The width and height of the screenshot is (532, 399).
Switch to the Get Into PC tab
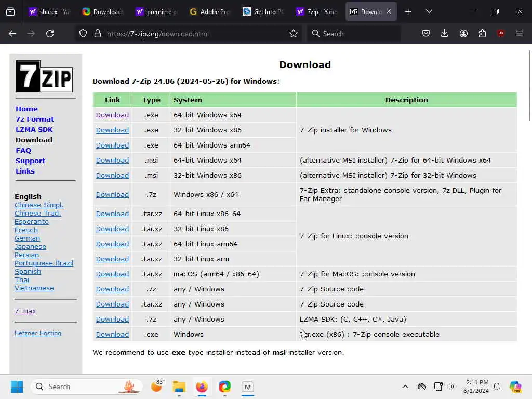264,12
